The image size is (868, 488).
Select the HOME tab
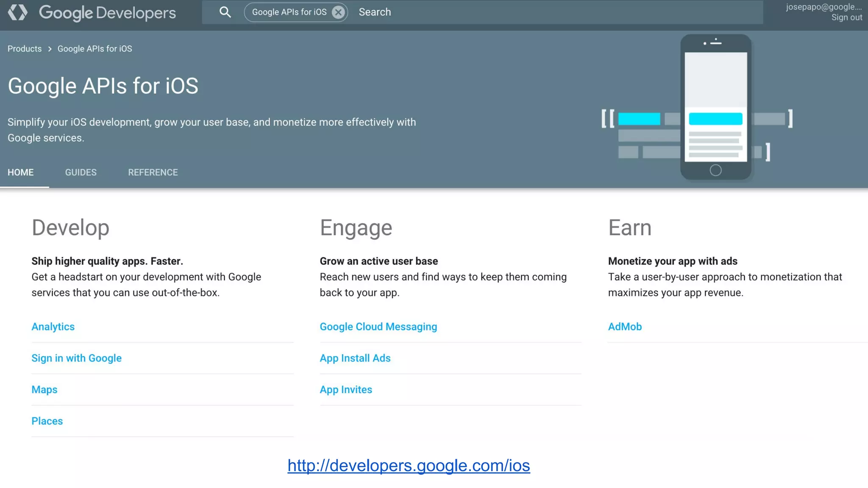click(21, 172)
